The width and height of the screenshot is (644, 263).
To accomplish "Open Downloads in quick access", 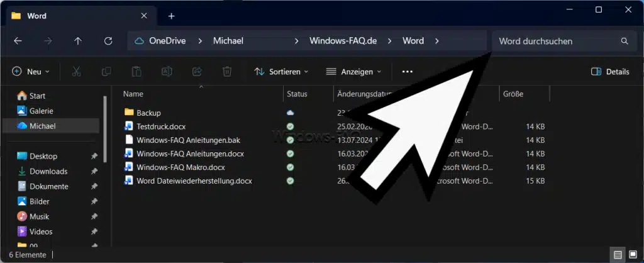I will (48, 171).
